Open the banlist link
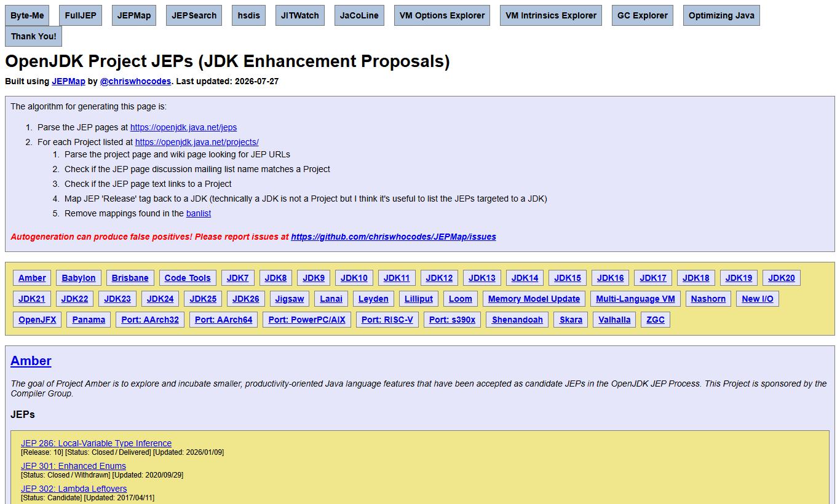The height and width of the screenshot is (504, 840). (x=199, y=213)
